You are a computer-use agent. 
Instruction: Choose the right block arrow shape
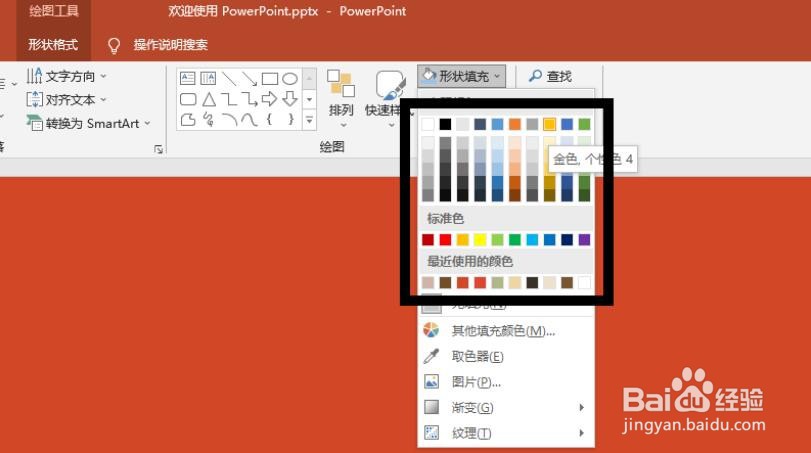269,99
